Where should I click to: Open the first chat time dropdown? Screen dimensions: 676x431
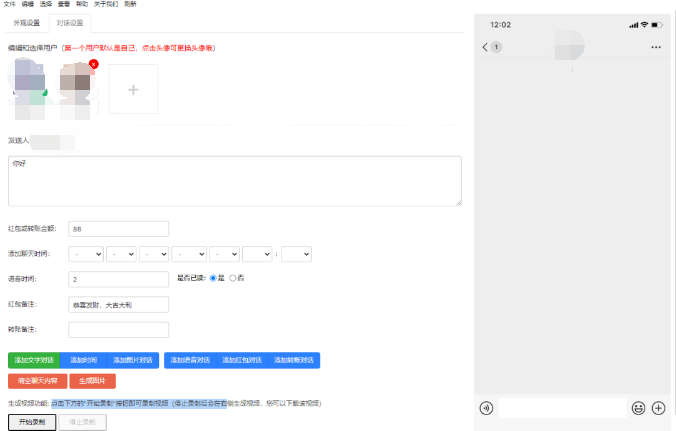pos(86,254)
